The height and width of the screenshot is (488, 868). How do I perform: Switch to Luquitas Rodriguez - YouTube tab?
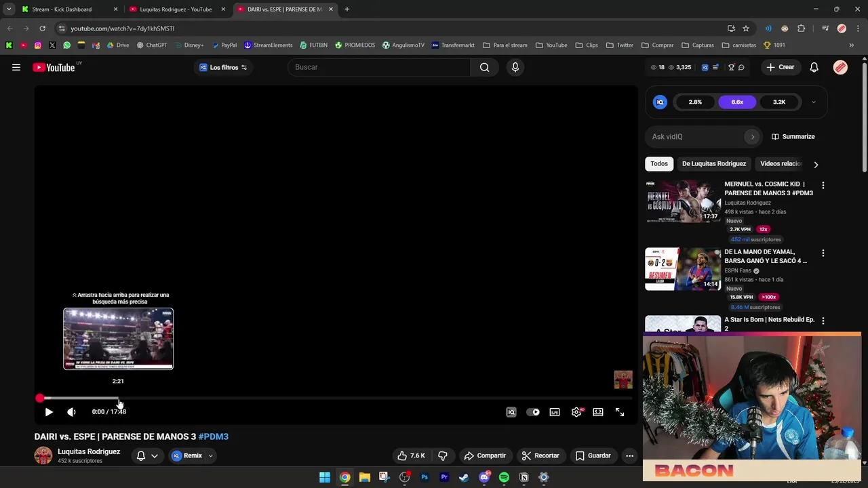point(176,9)
